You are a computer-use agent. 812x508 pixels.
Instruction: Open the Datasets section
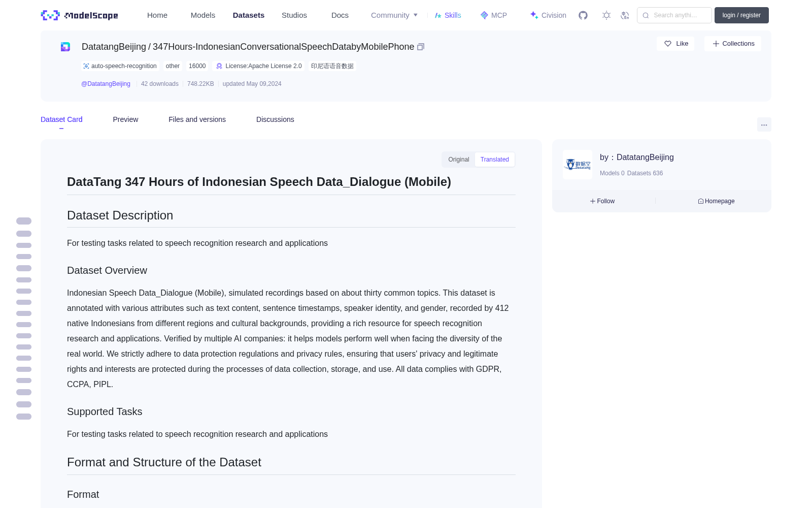[x=249, y=15]
